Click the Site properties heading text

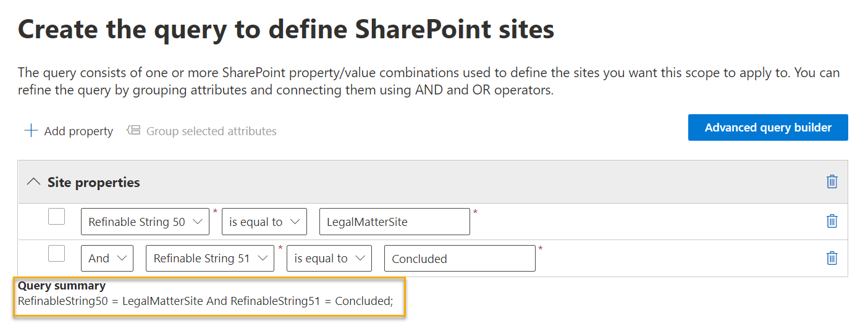coord(94,182)
